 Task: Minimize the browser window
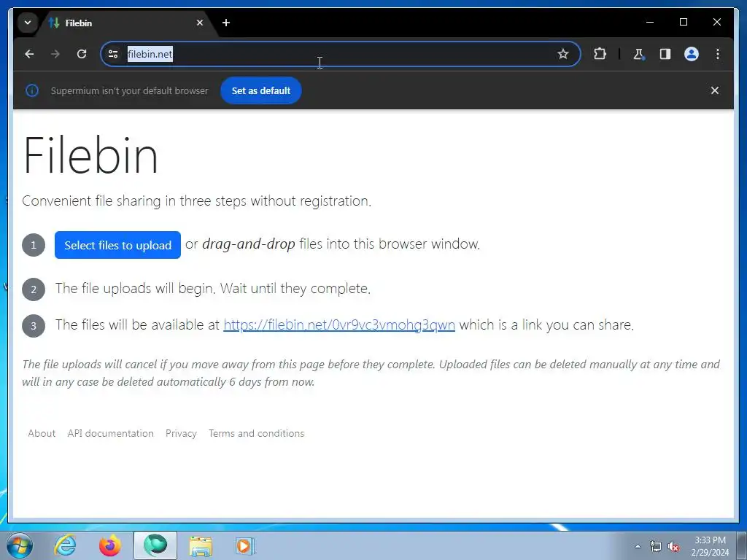[650, 22]
